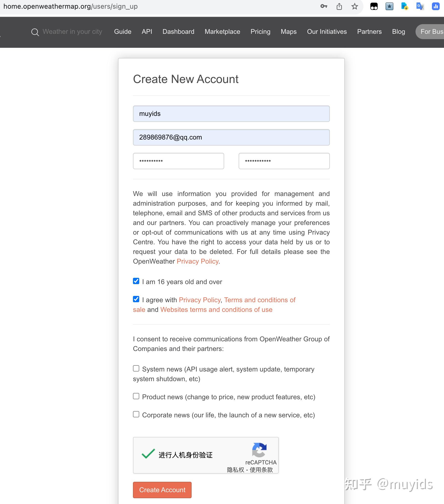Open Privacy Policy link beside agree checkbox
The width and height of the screenshot is (444, 504).
(x=200, y=300)
